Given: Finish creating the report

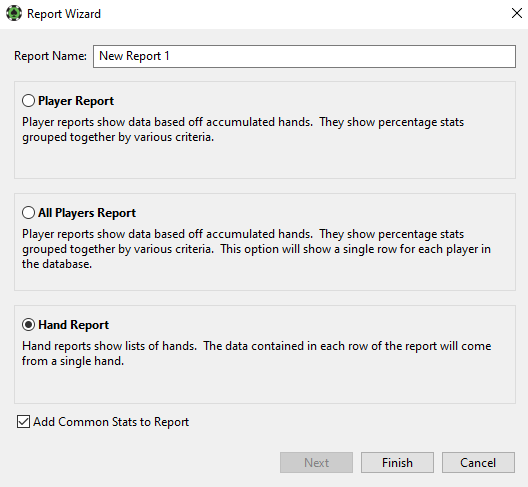Looking at the screenshot, I should click(x=397, y=462).
